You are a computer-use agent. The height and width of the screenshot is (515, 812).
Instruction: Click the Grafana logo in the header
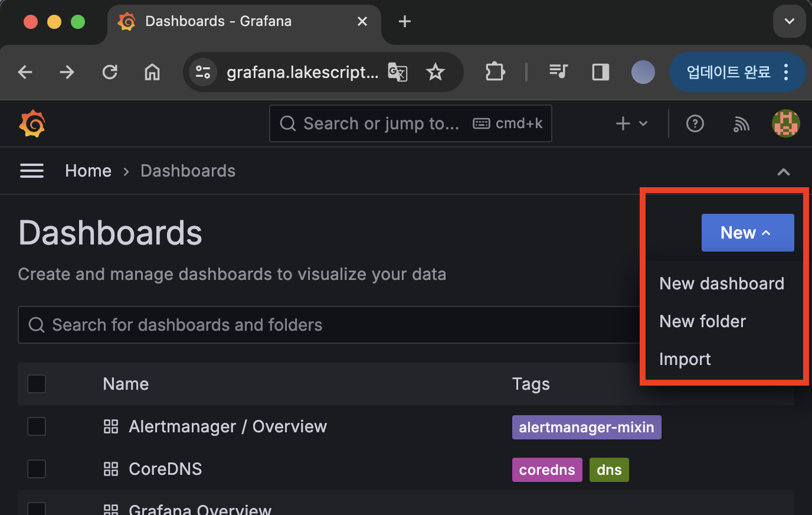coord(32,123)
